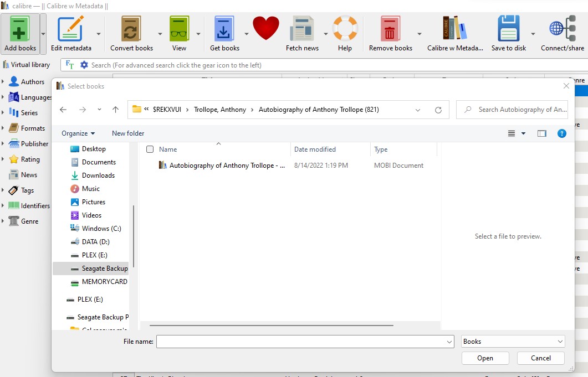588x377 pixels.
Task: Close the Select books dialog
Action: pyautogui.click(x=566, y=86)
